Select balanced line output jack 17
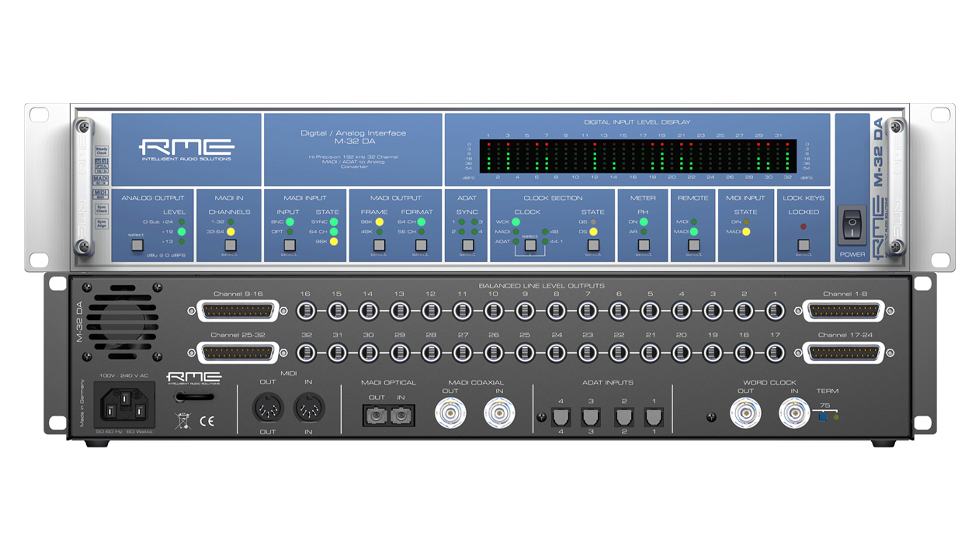The width and height of the screenshot is (980, 551). pos(775,353)
